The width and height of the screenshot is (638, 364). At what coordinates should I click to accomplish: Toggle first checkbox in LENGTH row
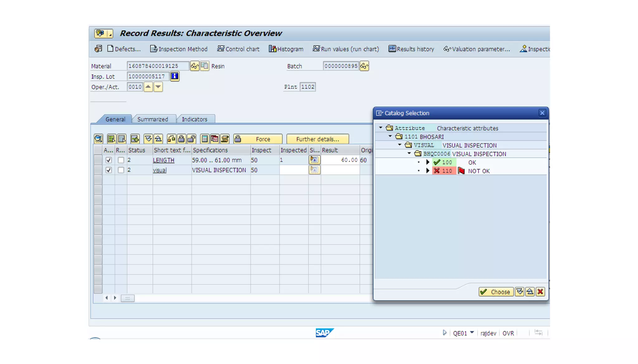[108, 160]
